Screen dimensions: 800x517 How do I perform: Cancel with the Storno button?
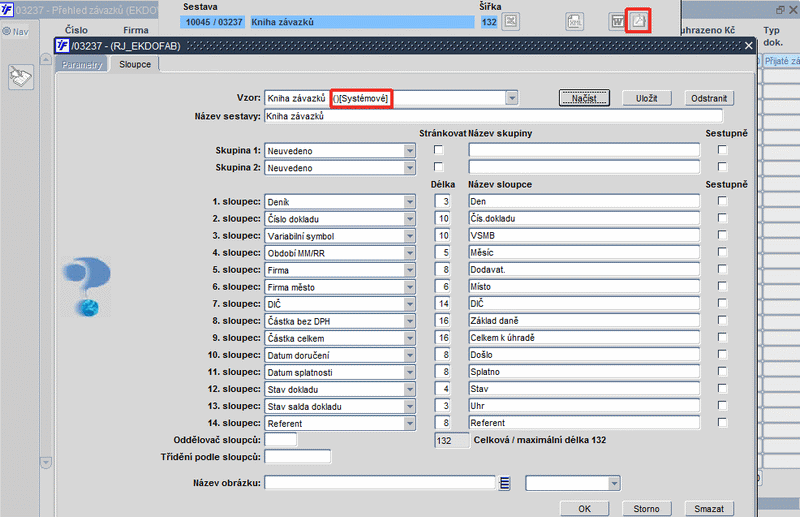click(x=646, y=508)
